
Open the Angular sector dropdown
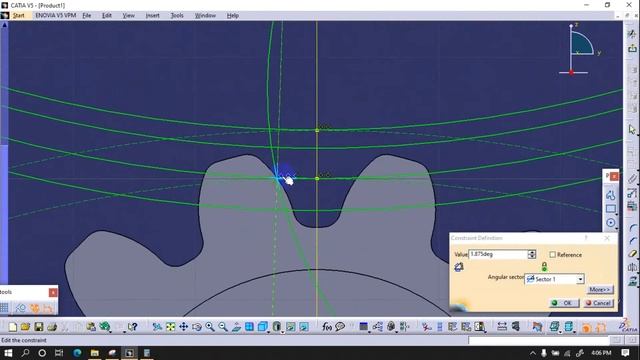580,279
